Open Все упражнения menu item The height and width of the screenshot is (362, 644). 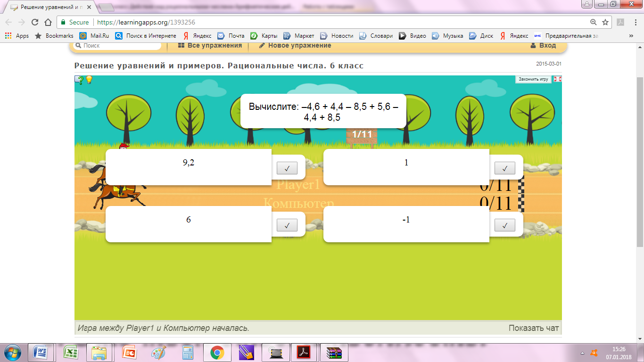point(210,46)
